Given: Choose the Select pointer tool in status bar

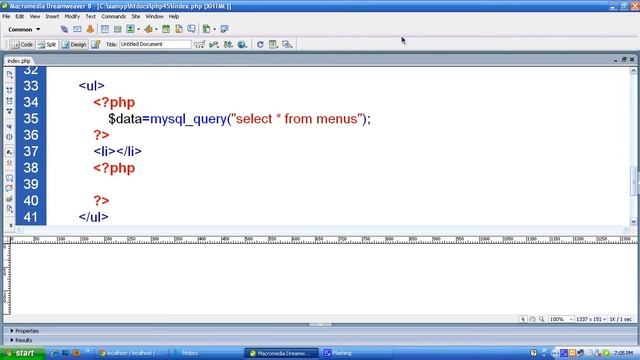Looking at the screenshot, I should [x=523, y=319].
